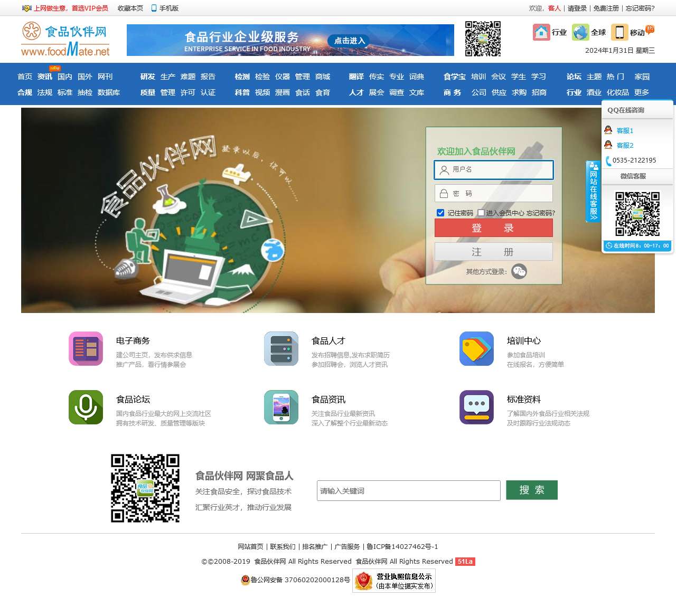
Task: Enable the 进入会员中心 checkbox
Action: [x=481, y=213]
